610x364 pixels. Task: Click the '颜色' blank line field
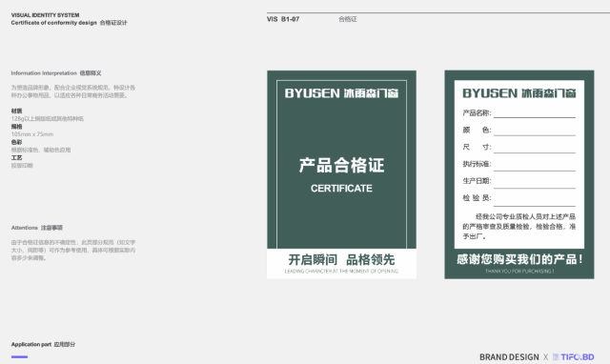click(535, 131)
